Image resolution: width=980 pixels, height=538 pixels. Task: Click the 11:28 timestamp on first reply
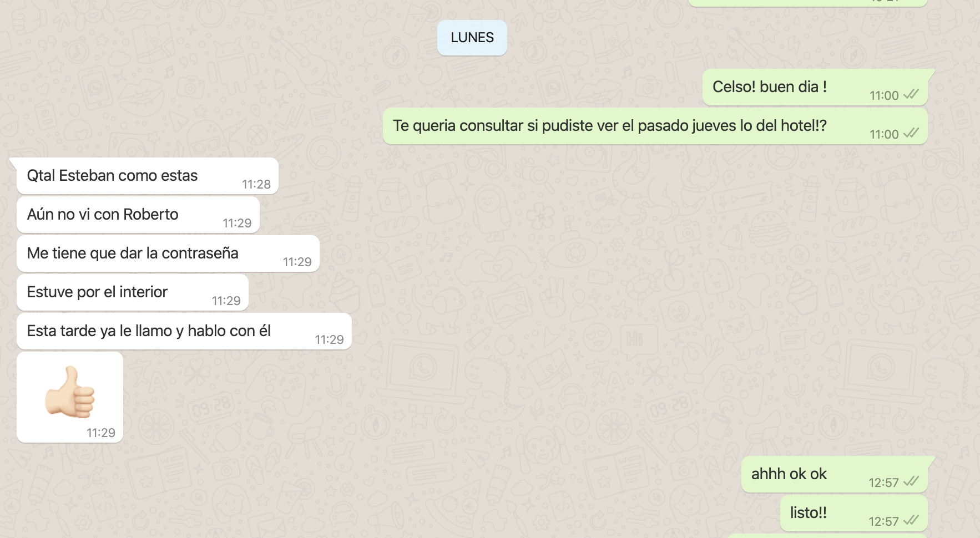256,184
